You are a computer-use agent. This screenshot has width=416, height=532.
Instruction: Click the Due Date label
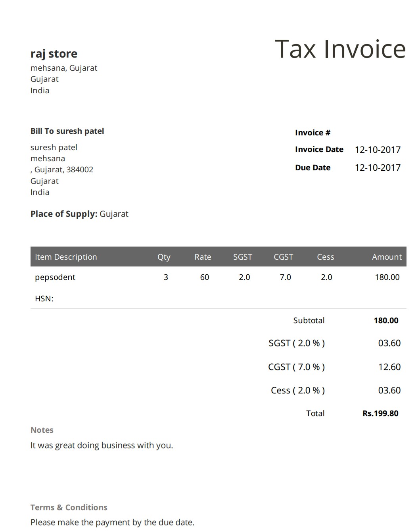(312, 168)
